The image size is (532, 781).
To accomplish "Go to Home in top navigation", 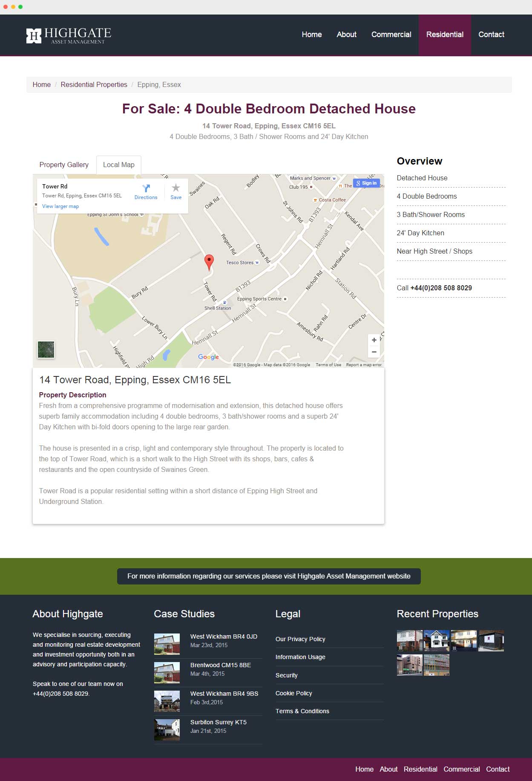I will pyautogui.click(x=312, y=35).
